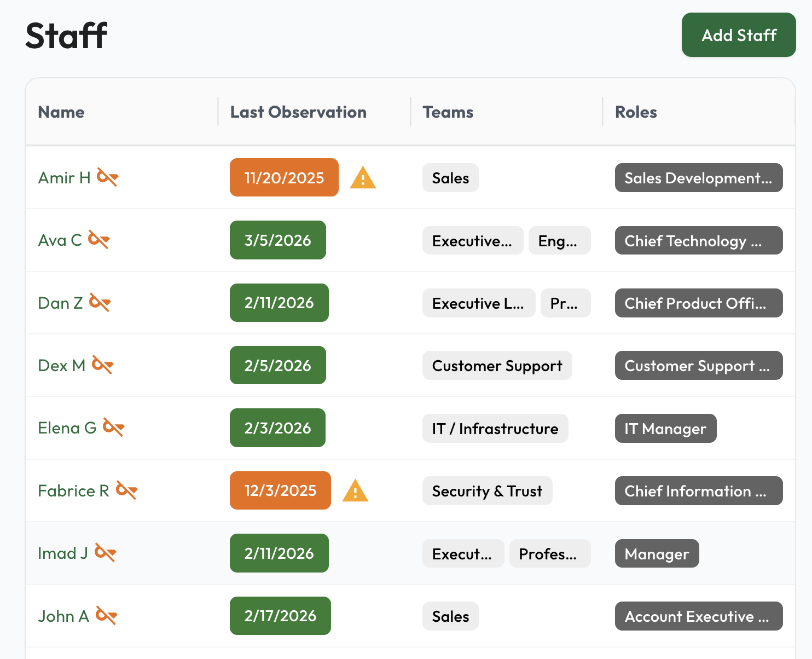This screenshot has width=812, height=659.
Task: Sort by the Name column header
Action: click(61, 112)
